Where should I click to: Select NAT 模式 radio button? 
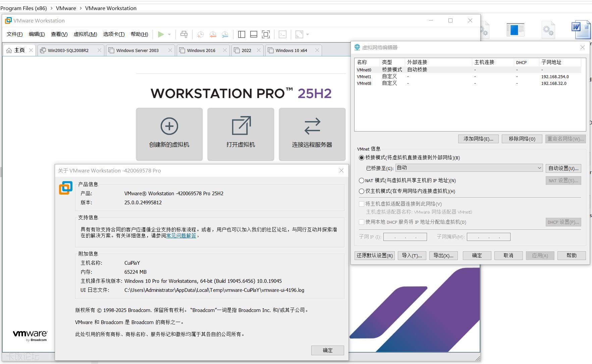[362, 180]
